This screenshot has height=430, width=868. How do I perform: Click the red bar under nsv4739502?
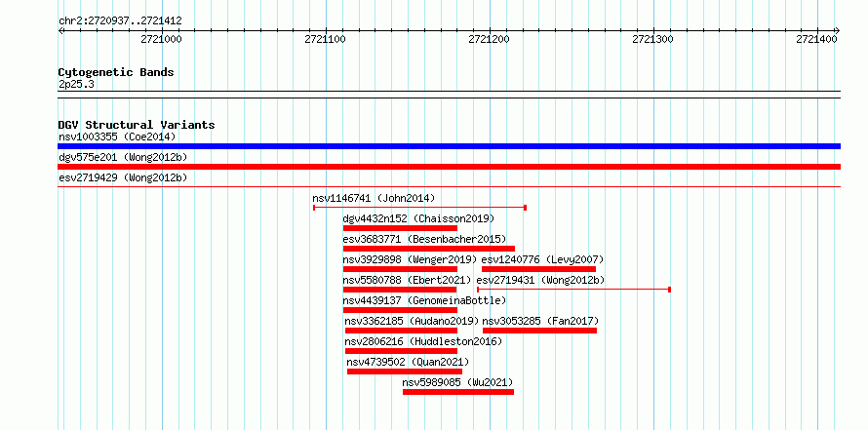point(405,371)
